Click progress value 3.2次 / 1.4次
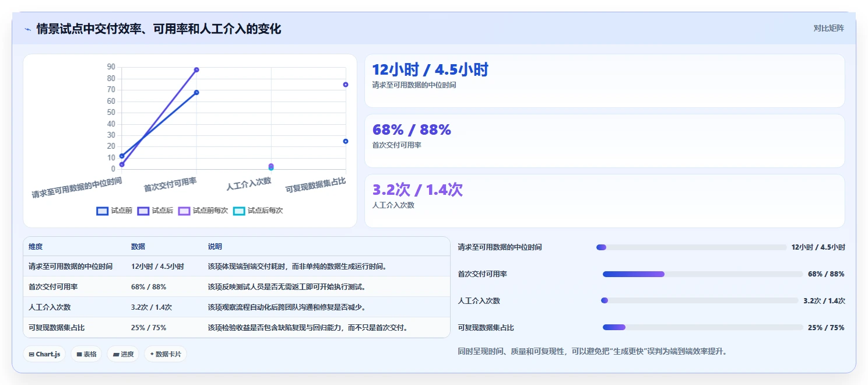 [824, 300]
